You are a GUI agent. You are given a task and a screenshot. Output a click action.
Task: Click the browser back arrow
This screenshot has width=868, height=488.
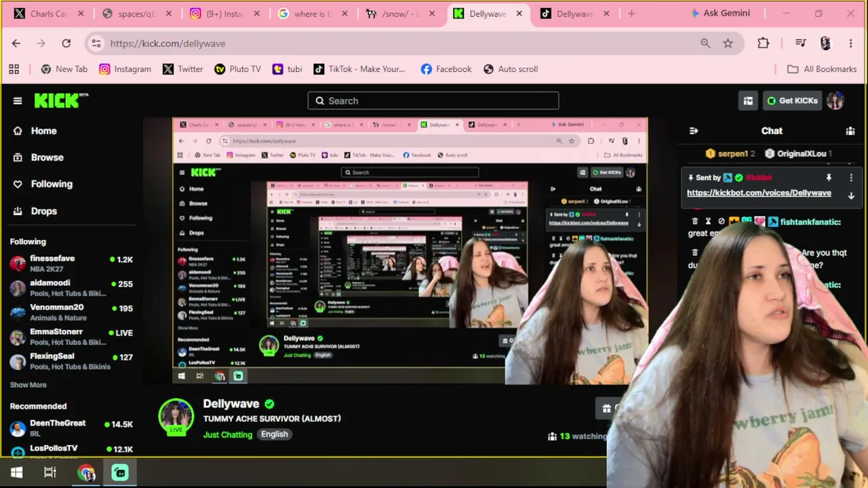[16, 43]
